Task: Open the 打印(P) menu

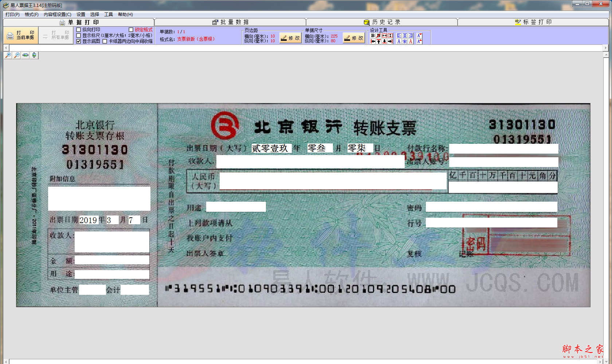Action: 12,15
